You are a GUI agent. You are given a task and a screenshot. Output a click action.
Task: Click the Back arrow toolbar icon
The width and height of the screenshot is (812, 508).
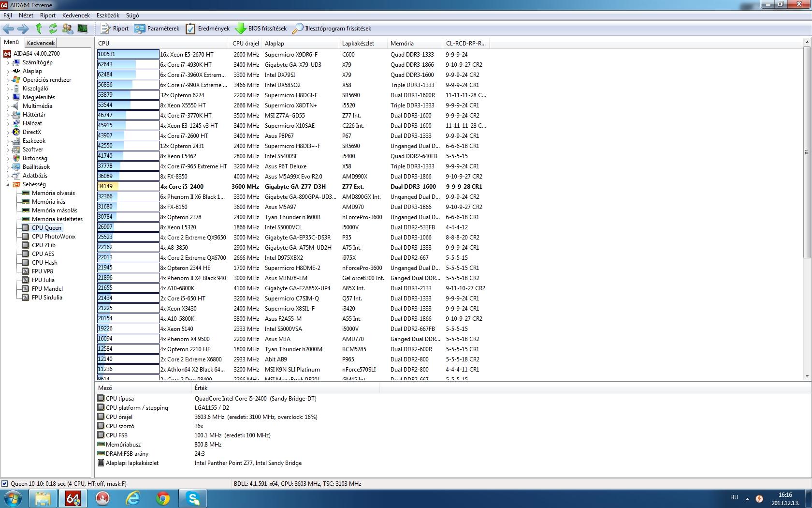coord(8,29)
